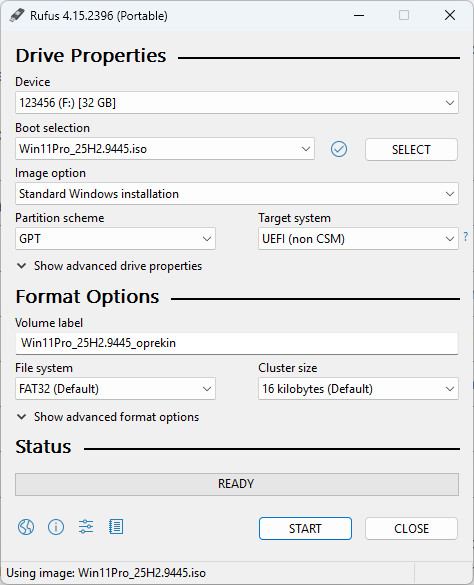Open language selection globe icon
This screenshot has width=474, height=585.
[26, 527]
